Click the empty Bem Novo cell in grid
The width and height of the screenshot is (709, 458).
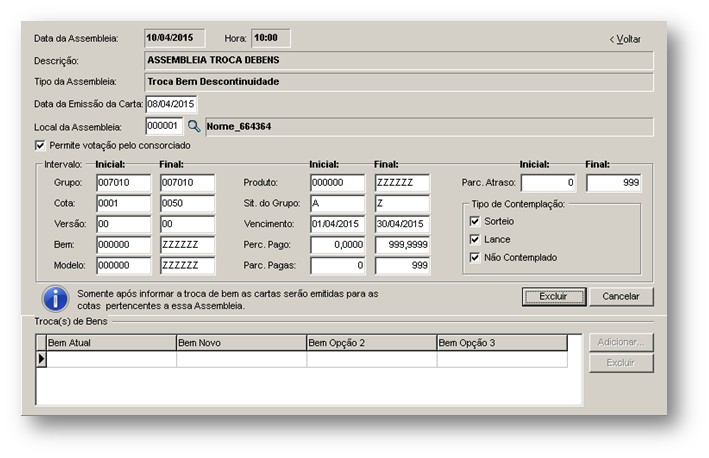[241, 359]
